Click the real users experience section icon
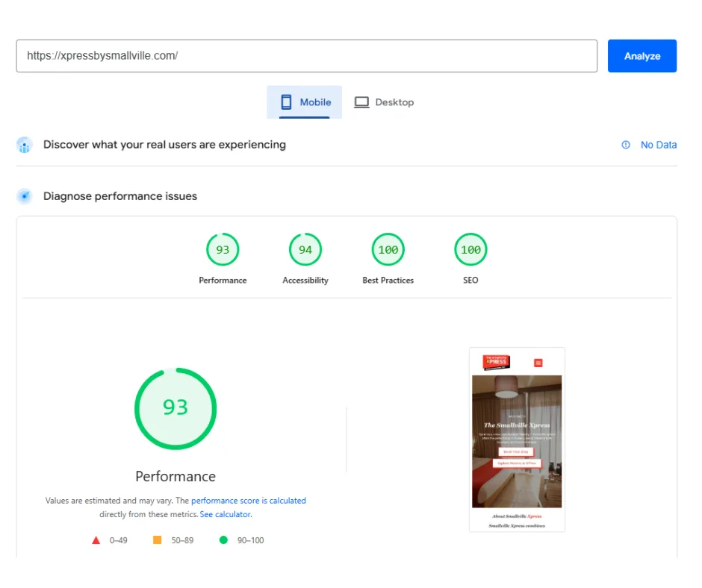This screenshot has width=702, height=588. pos(24,145)
